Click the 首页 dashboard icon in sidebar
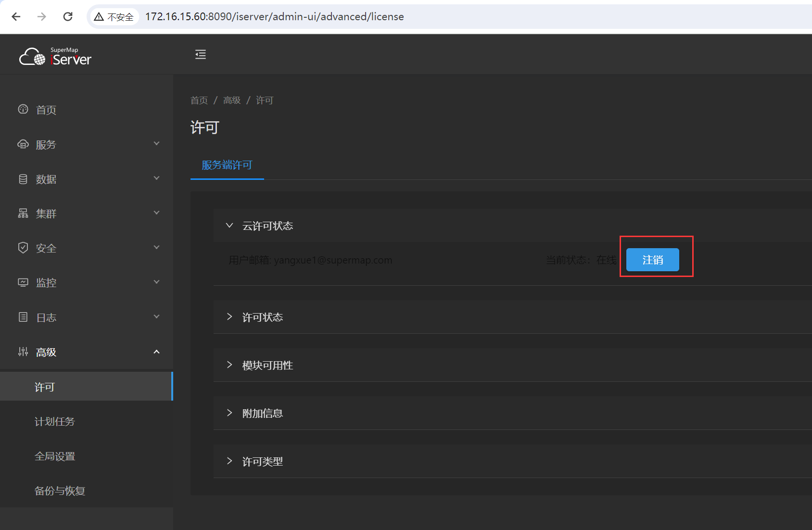The height and width of the screenshot is (530, 812). tap(23, 109)
